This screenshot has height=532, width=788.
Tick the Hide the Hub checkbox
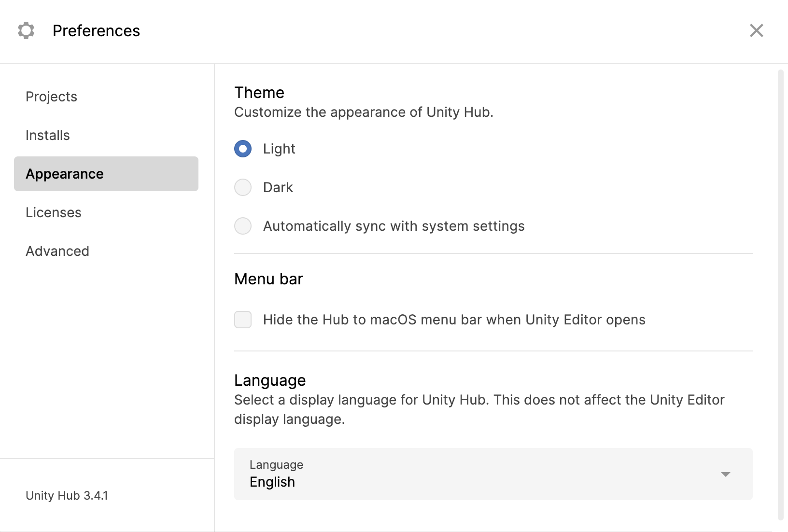pos(243,320)
